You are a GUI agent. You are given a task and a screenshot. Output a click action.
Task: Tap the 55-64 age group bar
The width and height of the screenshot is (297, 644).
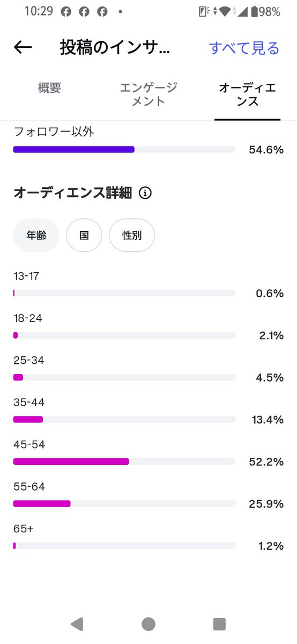coord(124,503)
